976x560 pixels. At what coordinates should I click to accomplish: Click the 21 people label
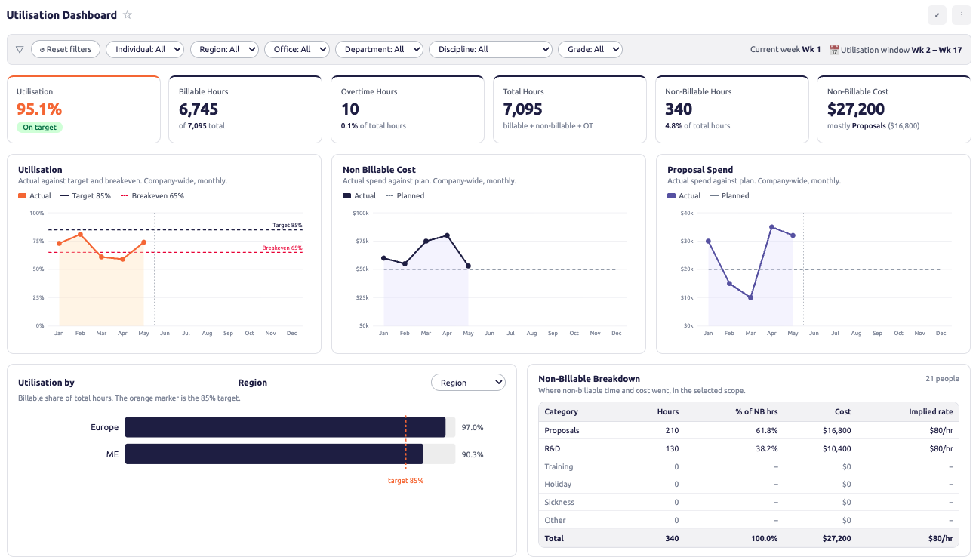point(942,379)
